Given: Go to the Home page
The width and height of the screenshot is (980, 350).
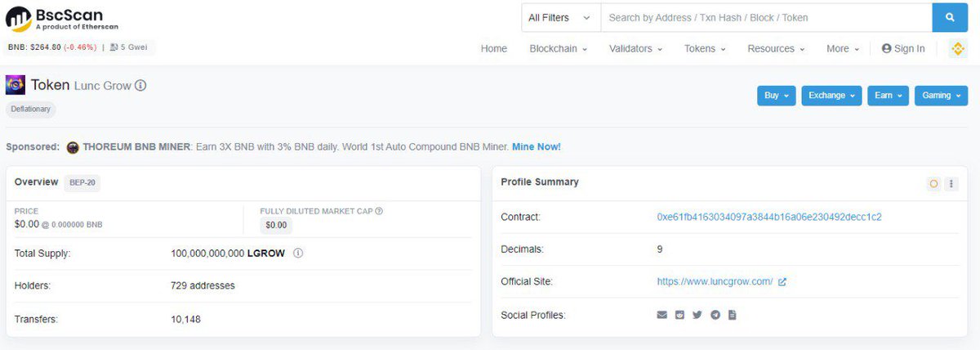Looking at the screenshot, I should (x=494, y=49).
